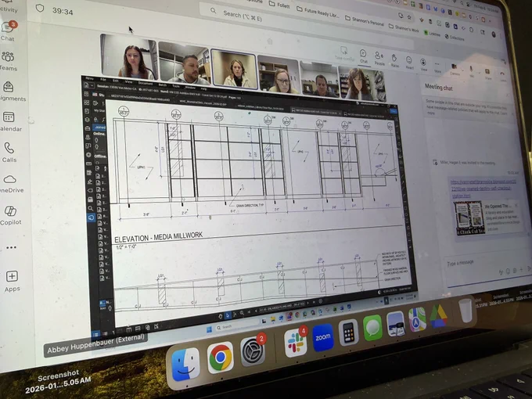Image resolution: width=532 pixels, height=399 pixels.
Task: Toggle the meeting Chat panel
Action: pyautogui.click(x=363, y=56)
